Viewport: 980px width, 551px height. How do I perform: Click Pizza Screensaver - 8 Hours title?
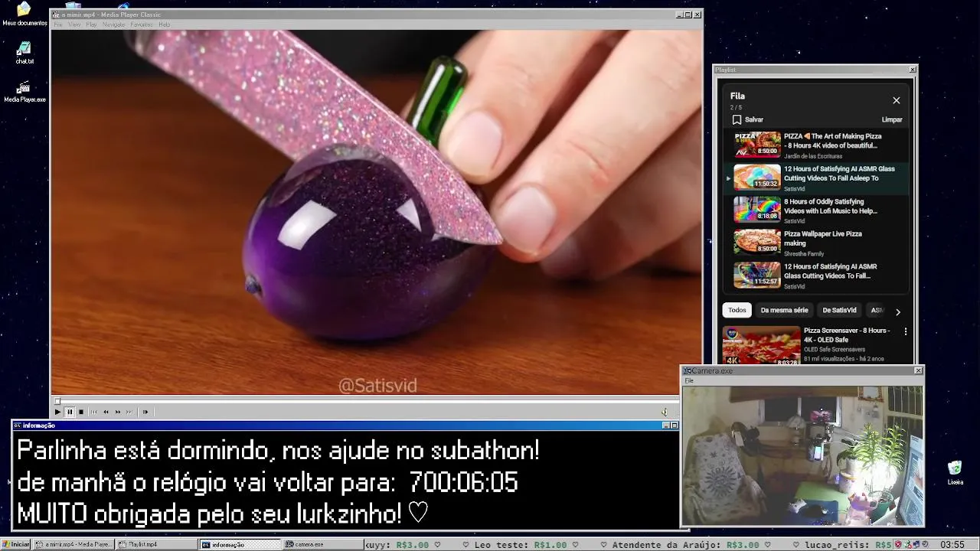(x=847, y=335)
